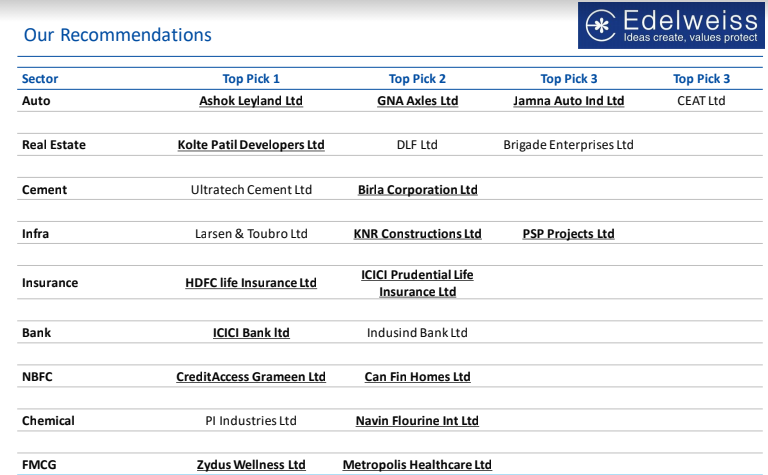Select the KNR Constructions Ltd link
Viewport: 768px width, 475px height.
click(417, 234)
